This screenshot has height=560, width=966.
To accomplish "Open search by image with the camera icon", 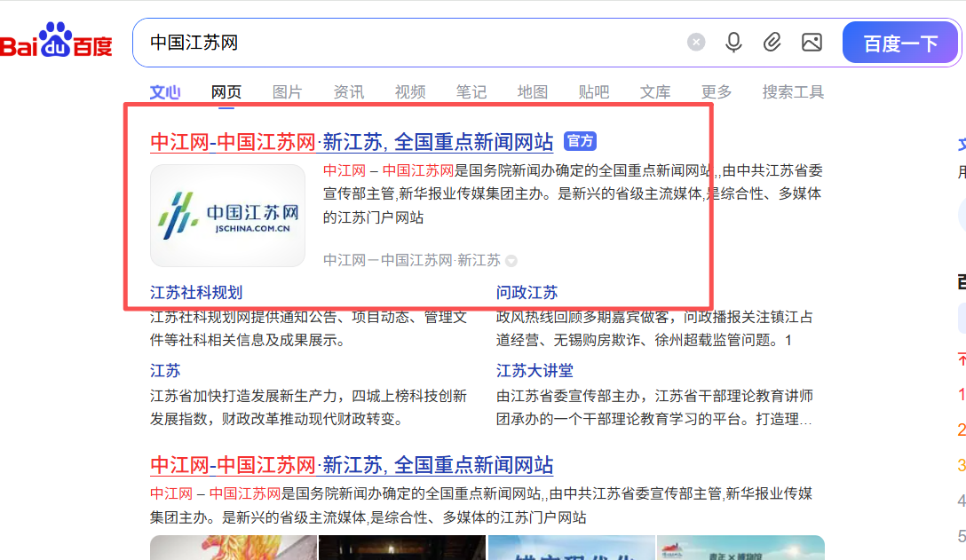I will coord(811,42).
